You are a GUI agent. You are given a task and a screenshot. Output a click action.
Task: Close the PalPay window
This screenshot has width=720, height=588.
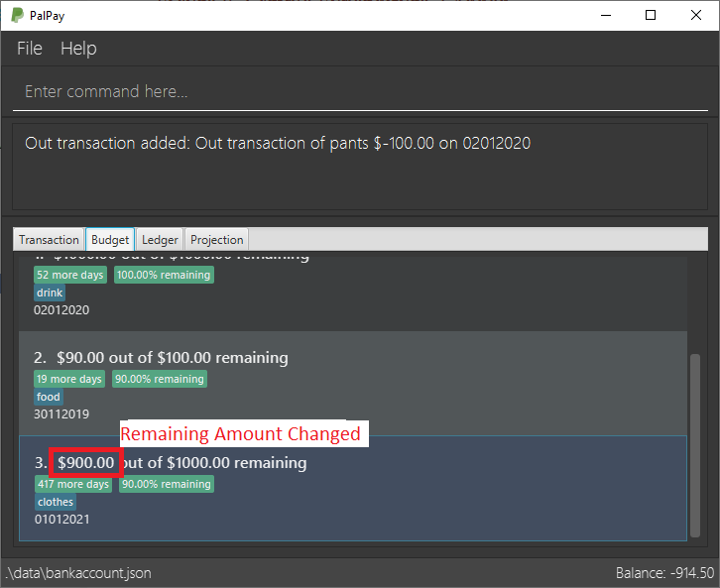click(x=695, y=15)
